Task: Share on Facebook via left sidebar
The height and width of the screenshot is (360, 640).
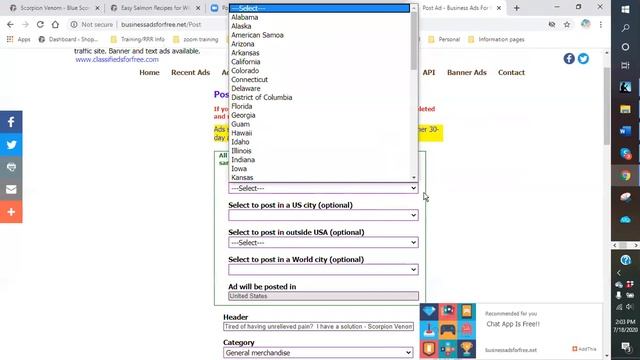Action: [11, 122]
